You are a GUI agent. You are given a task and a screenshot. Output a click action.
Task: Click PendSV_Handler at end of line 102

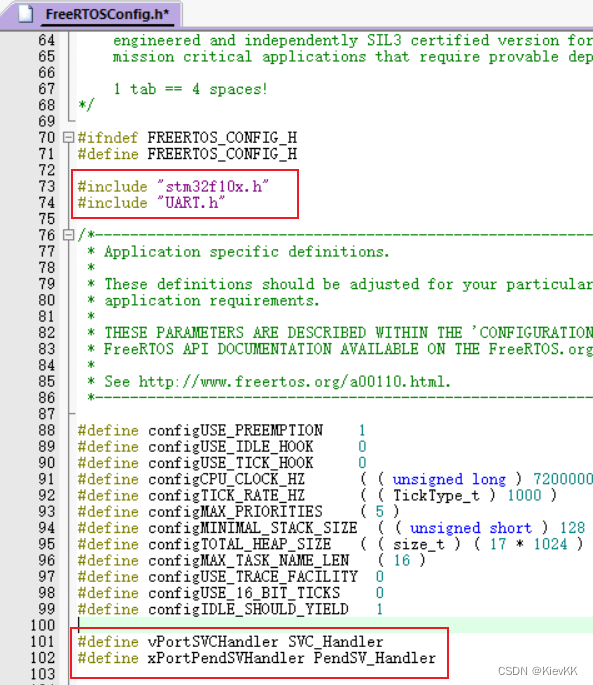(375, 658)
